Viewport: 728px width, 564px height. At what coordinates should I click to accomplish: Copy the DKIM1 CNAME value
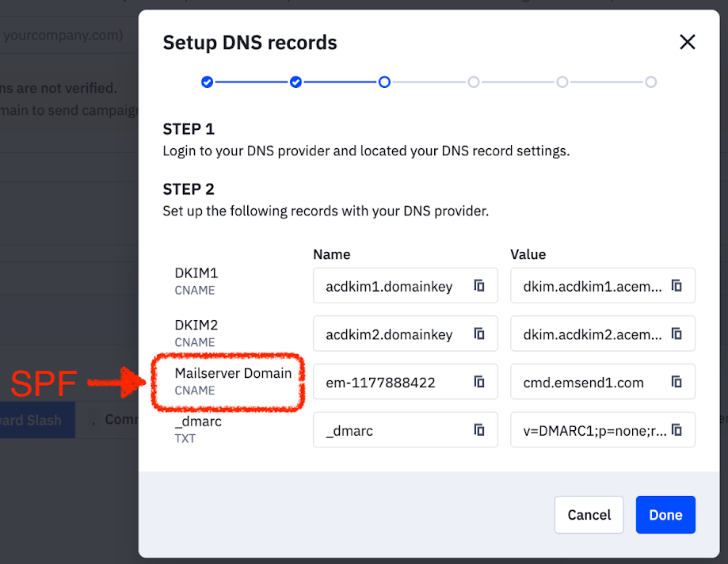676,285
